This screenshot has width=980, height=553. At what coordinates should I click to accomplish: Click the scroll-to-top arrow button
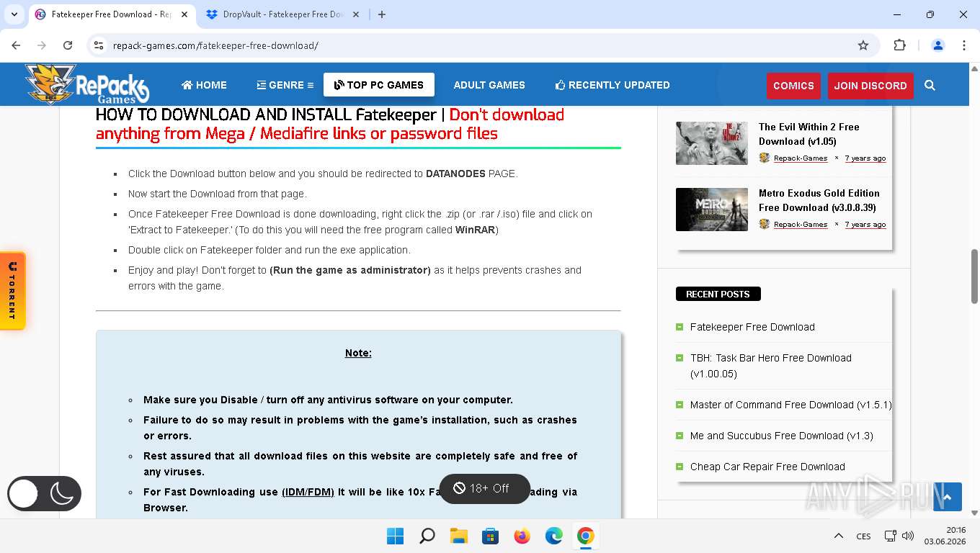[948, 497]
